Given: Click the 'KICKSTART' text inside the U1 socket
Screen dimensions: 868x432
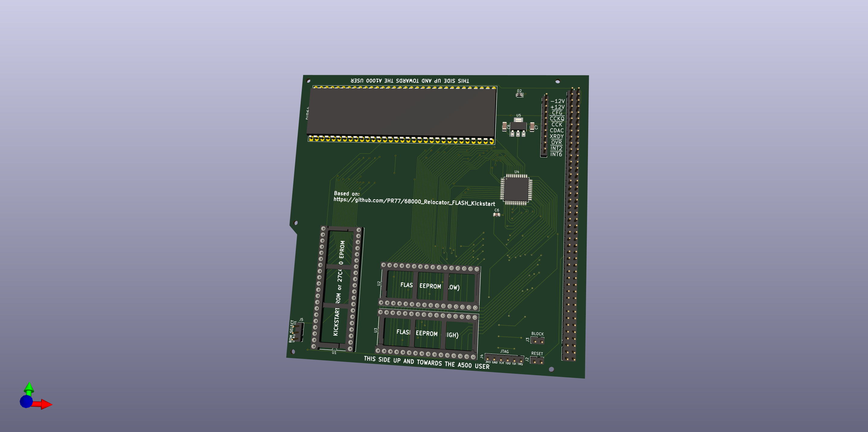Looking at the screenshot, I should point(336,322).
